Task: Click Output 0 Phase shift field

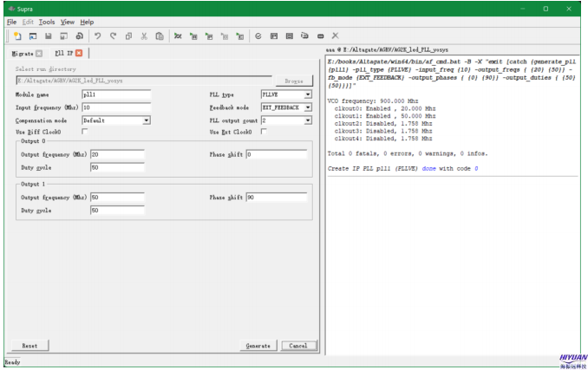Action: (x=277, y=154)
